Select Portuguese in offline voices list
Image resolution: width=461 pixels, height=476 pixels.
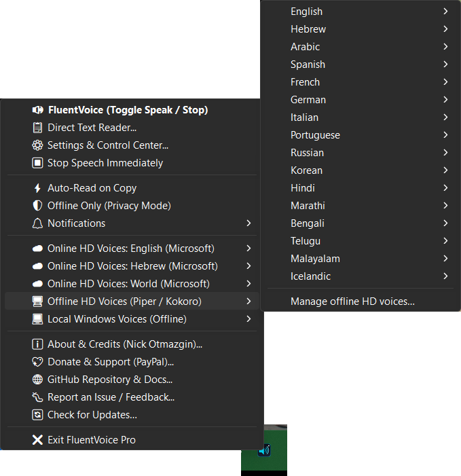click(361, 134)
